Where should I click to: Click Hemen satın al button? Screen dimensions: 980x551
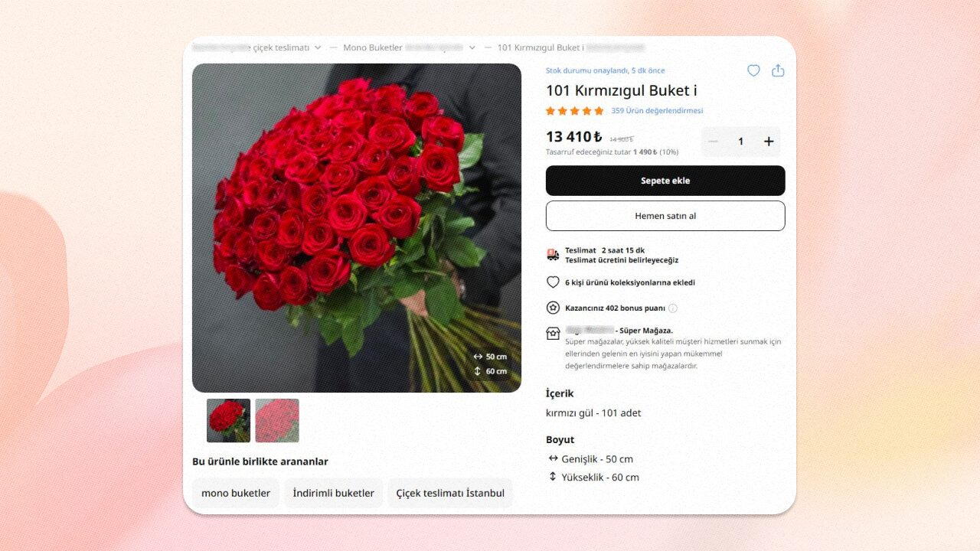coord(665,216)
